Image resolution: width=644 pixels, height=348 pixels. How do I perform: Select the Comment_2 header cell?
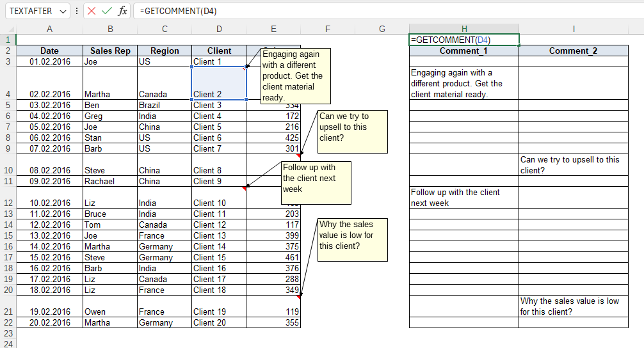click(x=573, y=51)
